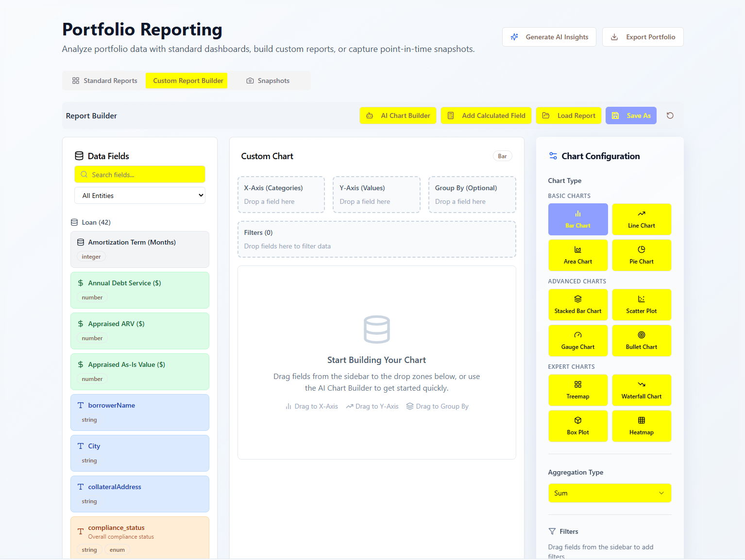The width and height of the screenshot is (745, 560).
Task: Activate the Bar Chart type
Action: (577, 219)
